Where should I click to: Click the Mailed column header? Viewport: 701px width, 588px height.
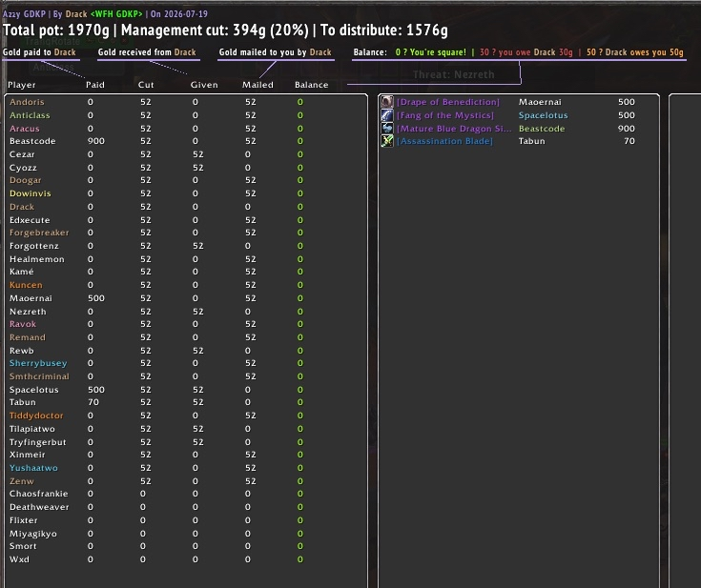click(258, 85)
